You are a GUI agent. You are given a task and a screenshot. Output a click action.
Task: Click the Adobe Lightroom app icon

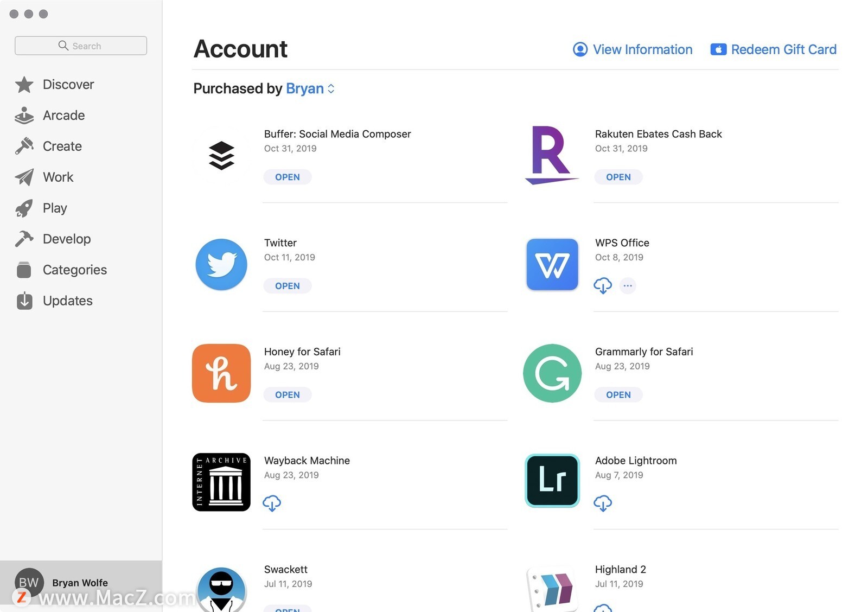point(552,481)
